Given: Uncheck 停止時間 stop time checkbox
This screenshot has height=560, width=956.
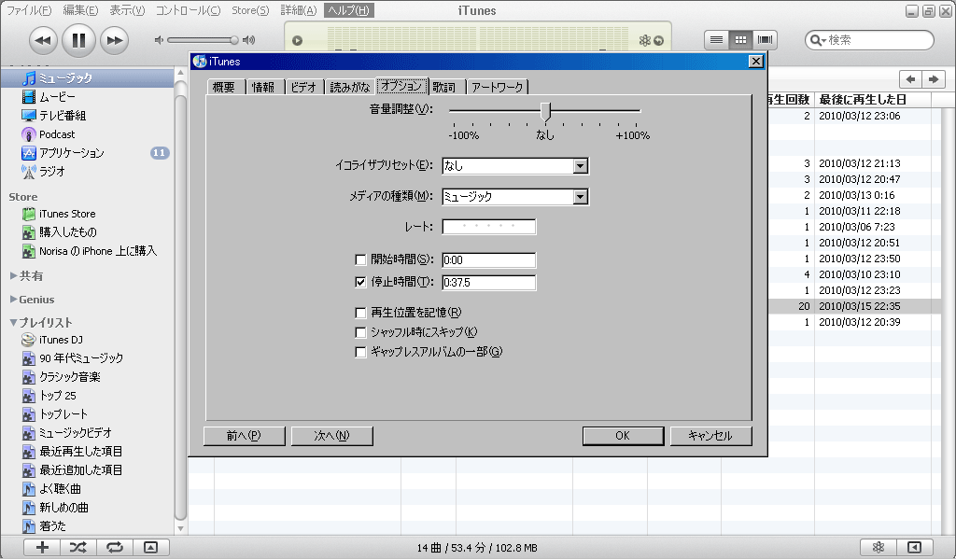Looking at the screenshot, I should pos(360,282).
